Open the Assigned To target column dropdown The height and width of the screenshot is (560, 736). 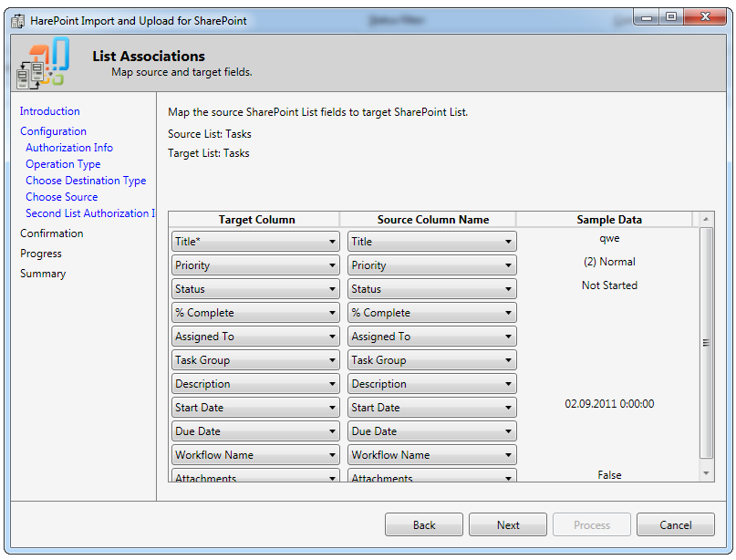254,337
